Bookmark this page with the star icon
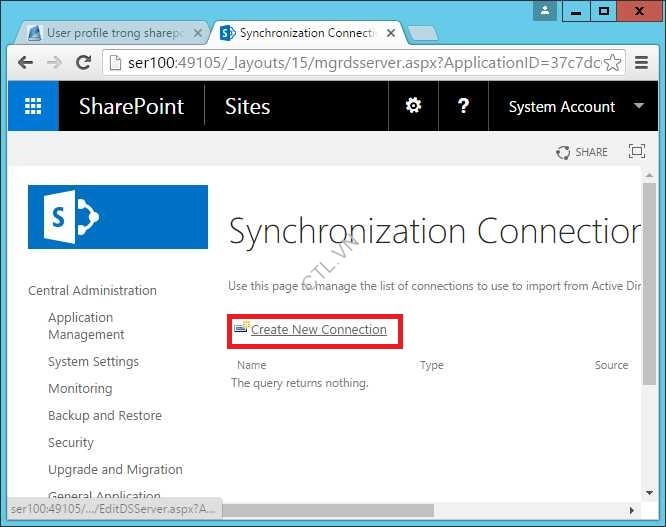This screenshot has height=527, width=666. (613, 63)
